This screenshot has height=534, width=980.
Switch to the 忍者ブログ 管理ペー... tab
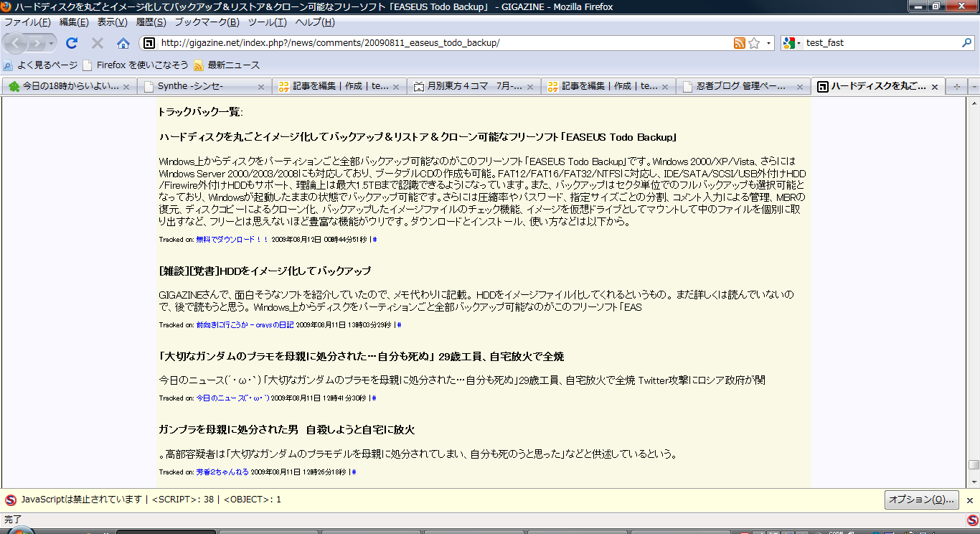pyautogui.click(x=743, y=86)
